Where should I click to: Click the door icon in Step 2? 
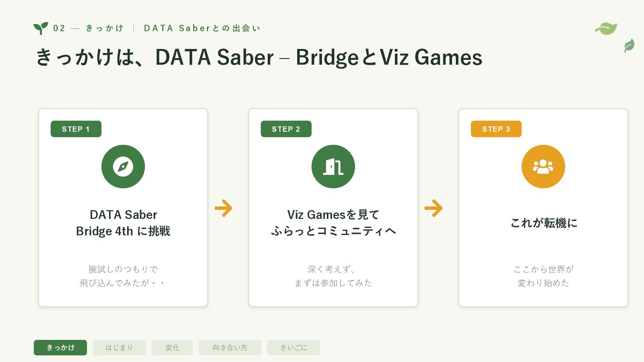pos(333,167)
